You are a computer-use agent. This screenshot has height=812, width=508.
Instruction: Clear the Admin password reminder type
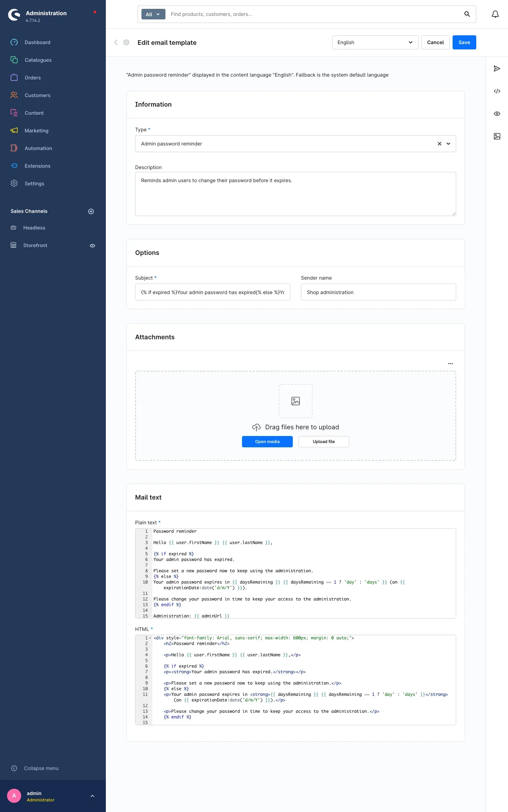point(440,144)
